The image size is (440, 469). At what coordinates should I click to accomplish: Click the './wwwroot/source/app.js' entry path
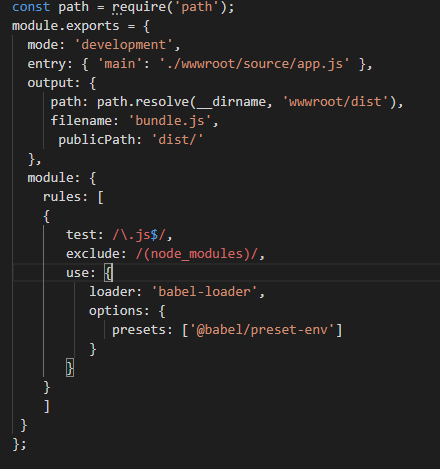pyautogui.click(x=254, y=64)
